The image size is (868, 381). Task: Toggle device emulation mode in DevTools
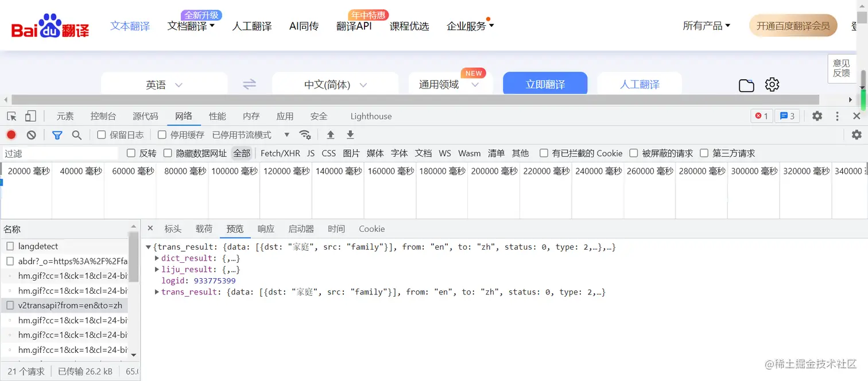pos(30,116)
